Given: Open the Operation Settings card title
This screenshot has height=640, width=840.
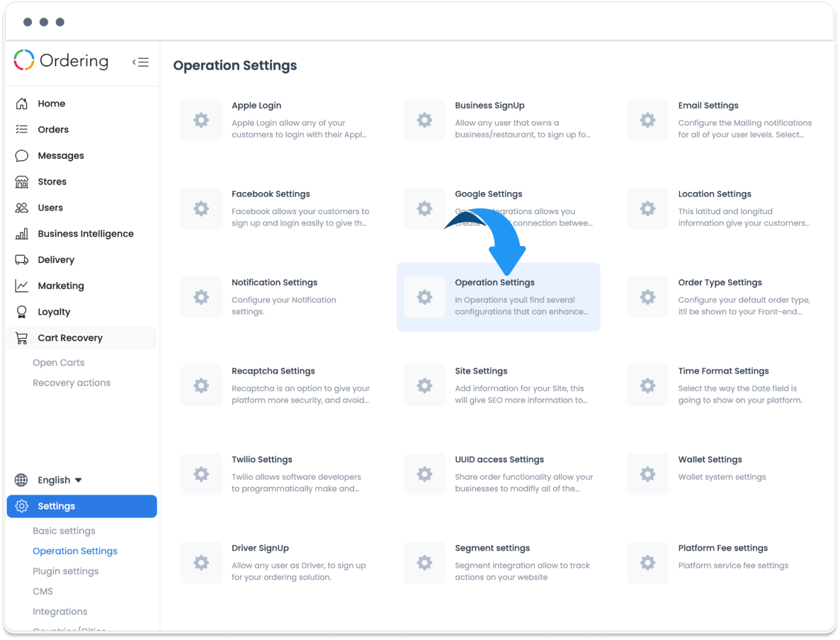Looking at the screenshot, I should [494, 283].
